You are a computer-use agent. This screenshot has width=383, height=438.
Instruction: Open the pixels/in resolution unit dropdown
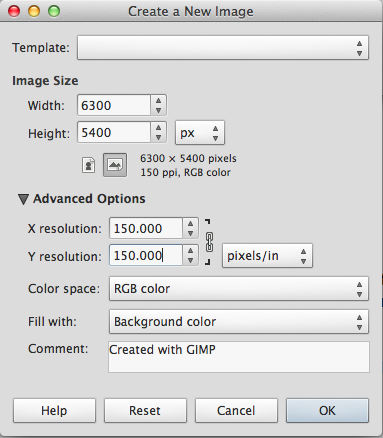click(x=267, y=256)
